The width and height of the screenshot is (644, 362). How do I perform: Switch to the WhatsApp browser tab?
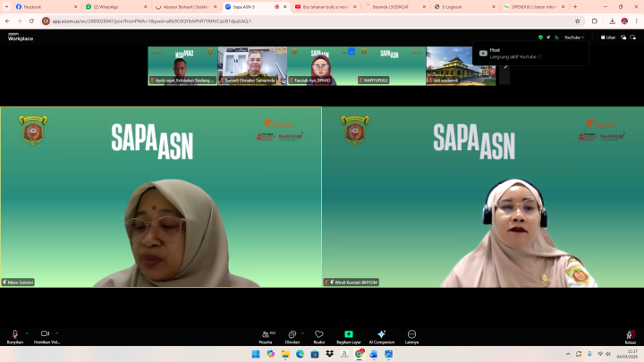pos(115,7)
